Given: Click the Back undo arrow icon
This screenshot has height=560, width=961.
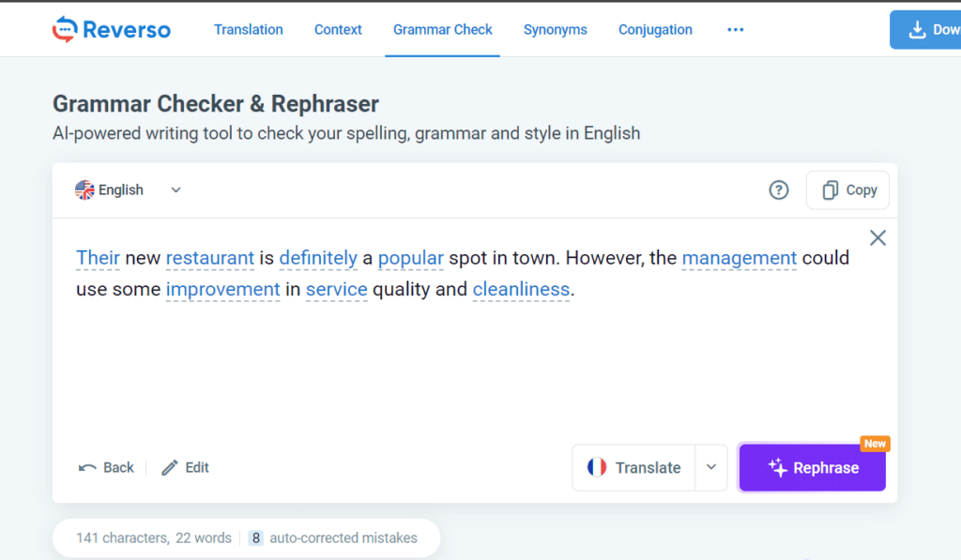Looking at the screenshot, I should [x=86, y=467].
